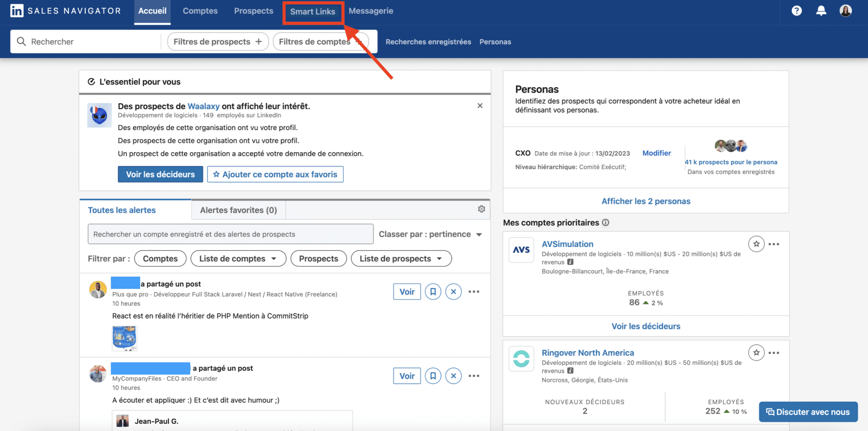
Task: Enable the Comptes filter pill
Action: pos(160,258)
